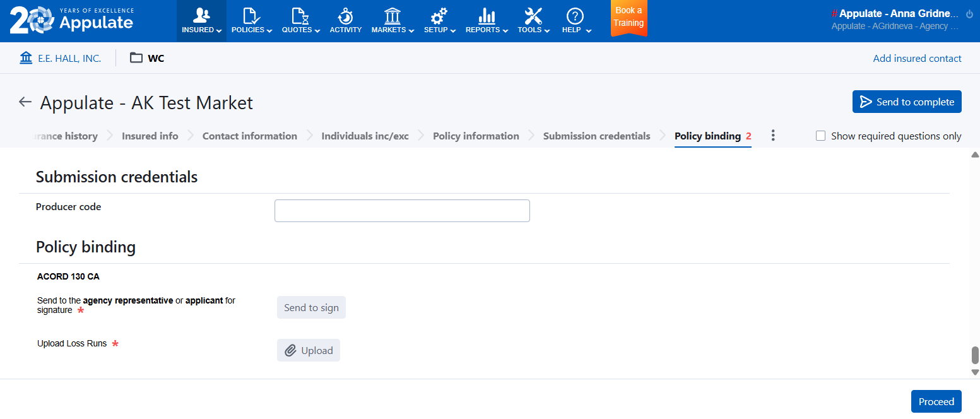The height and width of the screenshot is (419, 980).
Task: Go back using the left arrow
Action: click(25, 102)
